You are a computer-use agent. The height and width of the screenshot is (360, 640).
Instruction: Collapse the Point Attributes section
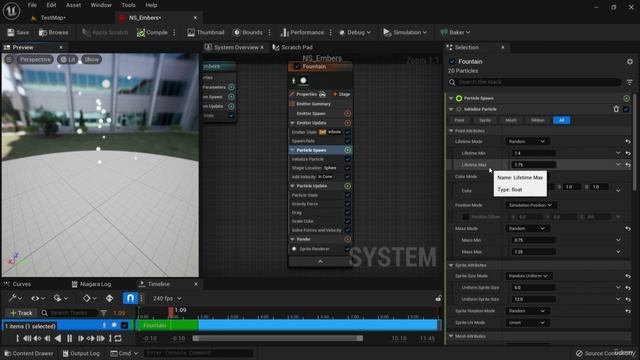pos(451,131)
